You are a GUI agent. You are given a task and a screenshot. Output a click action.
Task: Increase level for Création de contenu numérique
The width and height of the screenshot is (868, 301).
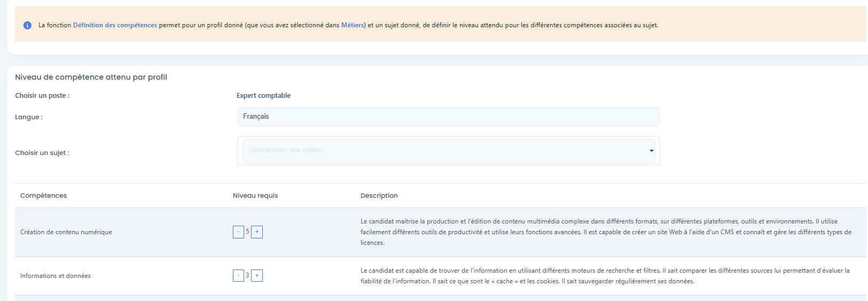coord(257,232)
